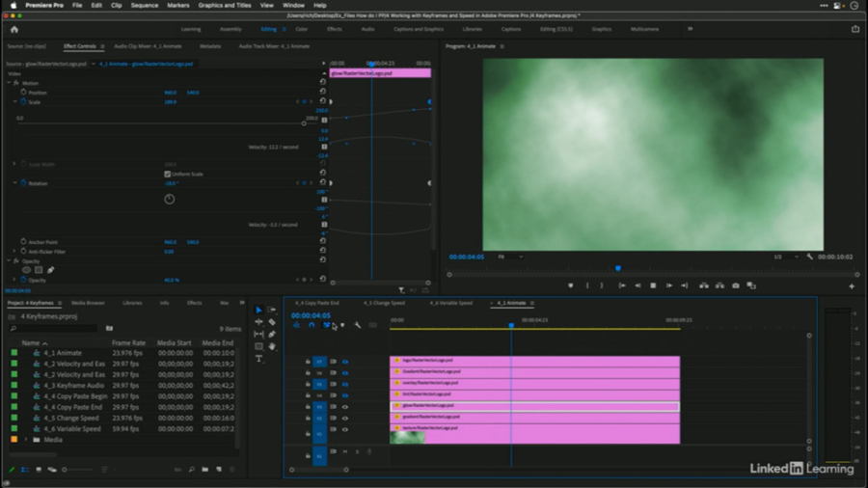Create 4-point polygon mask under Opacity
Image resolution: width=868 pixels, height=488 pixels.
39,270
